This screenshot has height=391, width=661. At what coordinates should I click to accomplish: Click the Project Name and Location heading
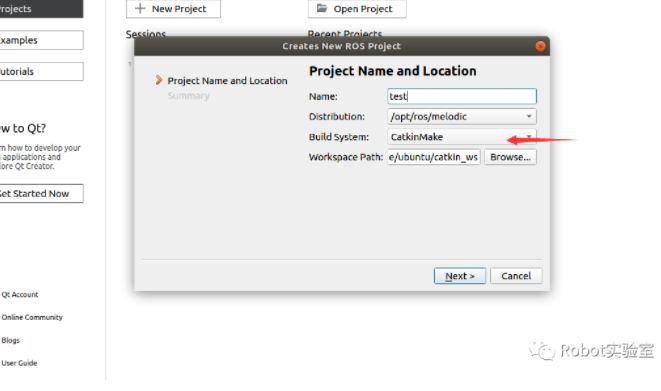(392, 71)
